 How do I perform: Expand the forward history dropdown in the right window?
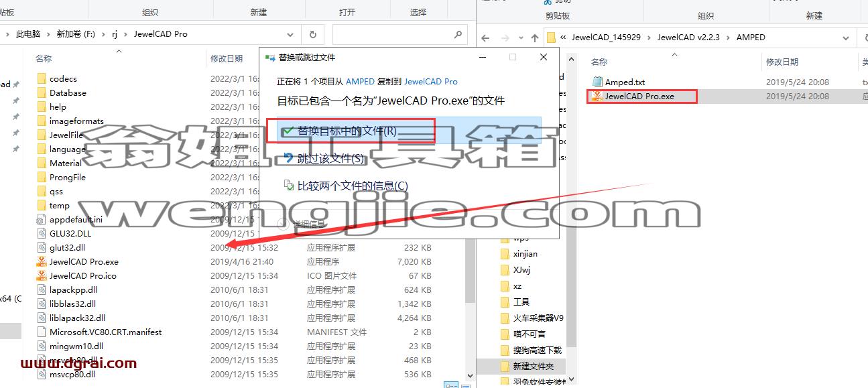click(x=520, y=38)
